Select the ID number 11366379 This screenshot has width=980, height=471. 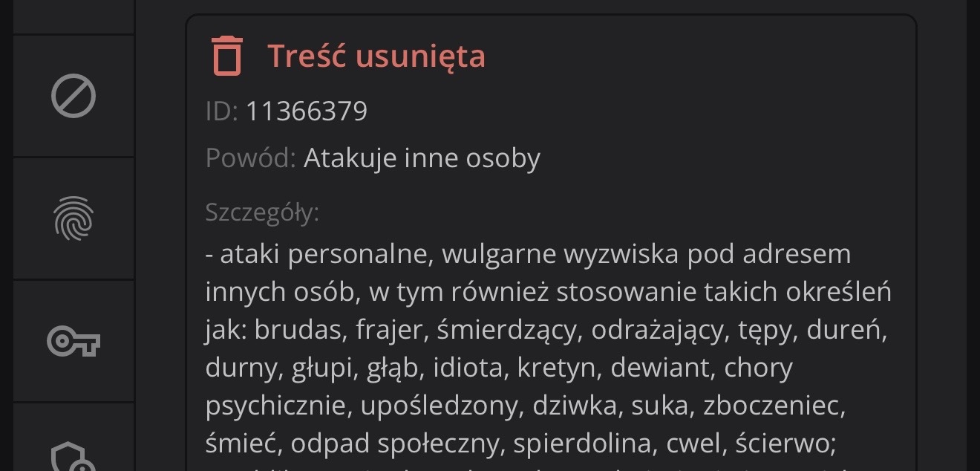point(306,111)
